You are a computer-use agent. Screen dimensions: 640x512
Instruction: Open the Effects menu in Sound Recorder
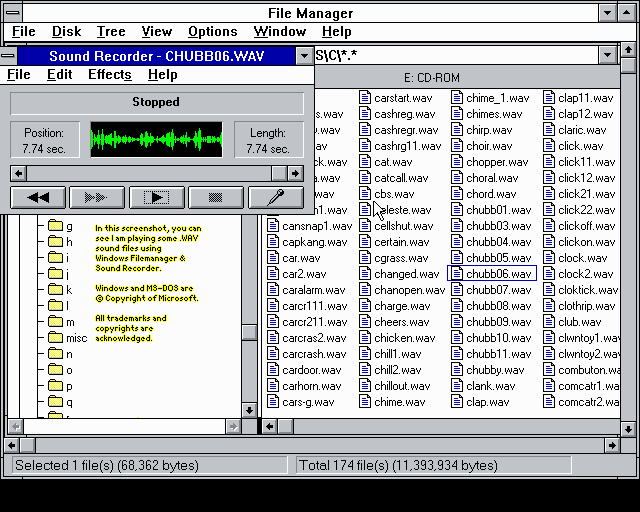point(109,75)
